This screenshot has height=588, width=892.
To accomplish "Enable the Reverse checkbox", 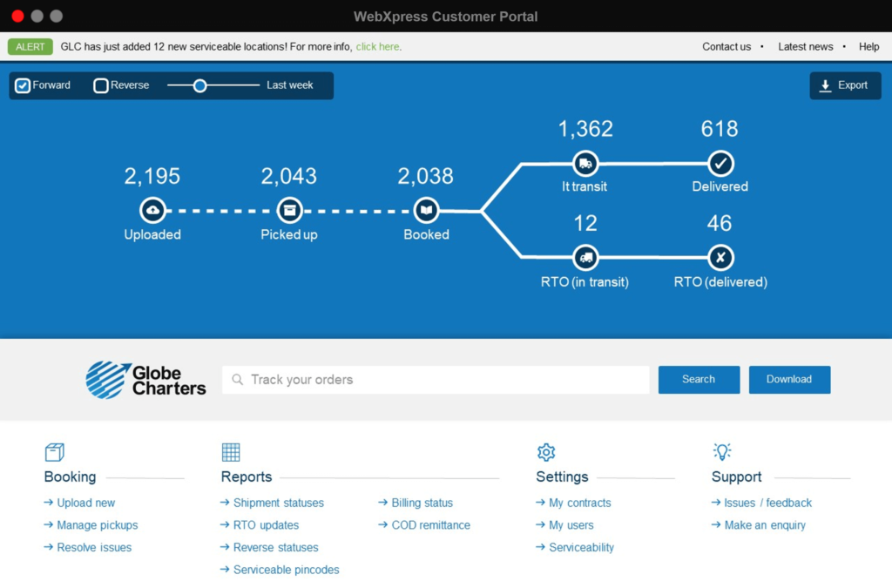I will click(x=101, y=85).
